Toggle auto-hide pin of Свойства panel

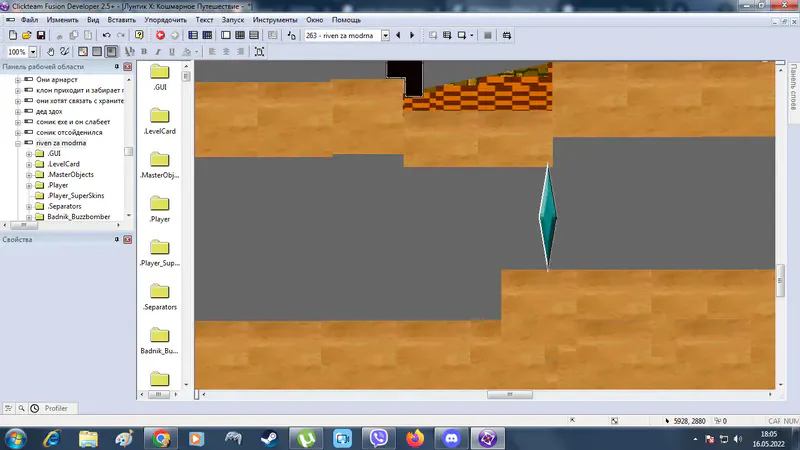pos(117,239)
